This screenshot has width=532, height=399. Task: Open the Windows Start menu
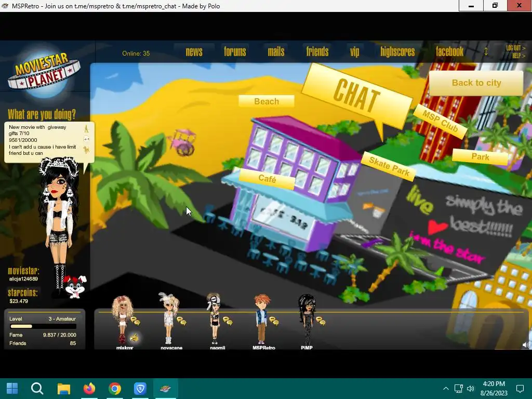12,389
